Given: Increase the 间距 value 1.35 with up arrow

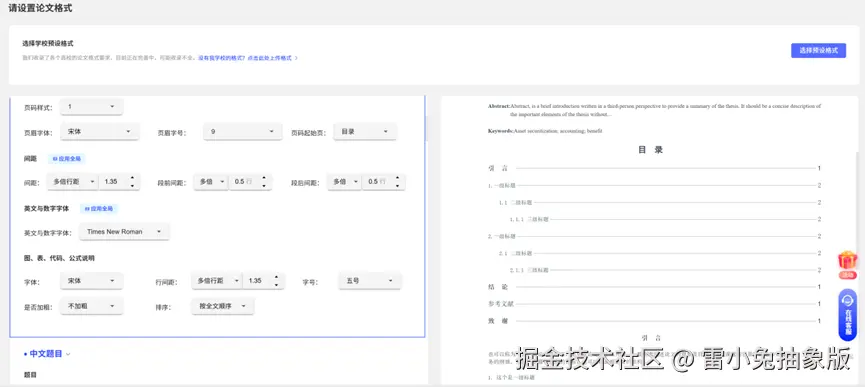Looking at the screenshot, I should 132,178.
